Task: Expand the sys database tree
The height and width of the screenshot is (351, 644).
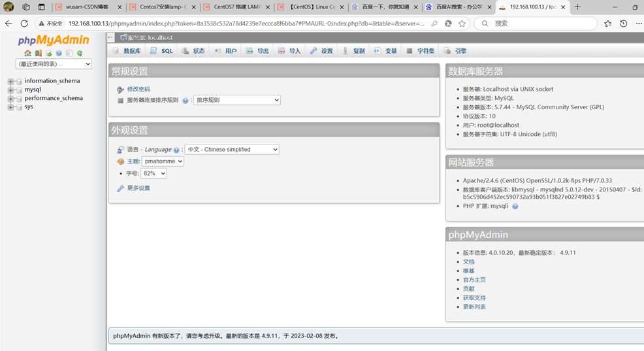Action: tap(10, 107)
